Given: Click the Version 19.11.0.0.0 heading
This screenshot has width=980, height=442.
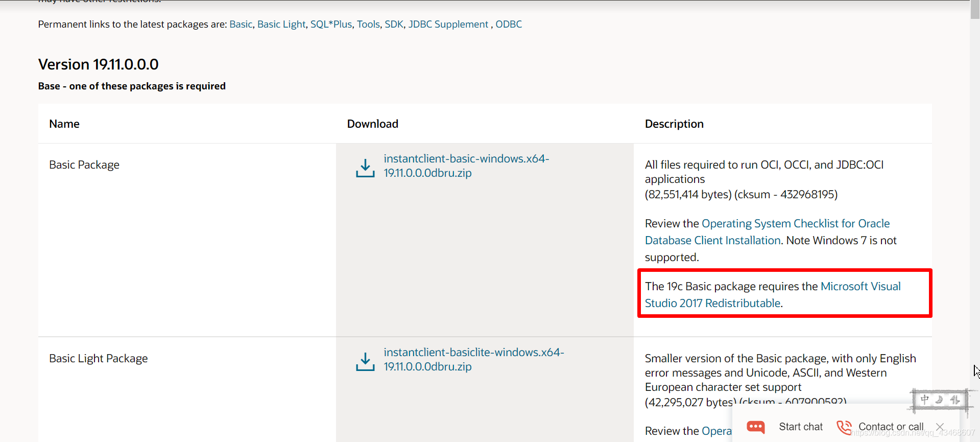Looking at the screenshot, I should pyautogui.click(x=98, y=64).
